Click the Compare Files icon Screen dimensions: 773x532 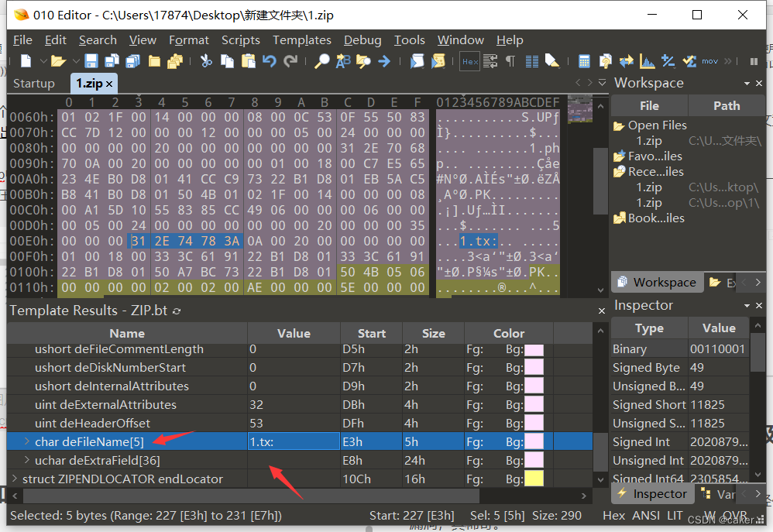pyautogui.click(x=606, y=61)
